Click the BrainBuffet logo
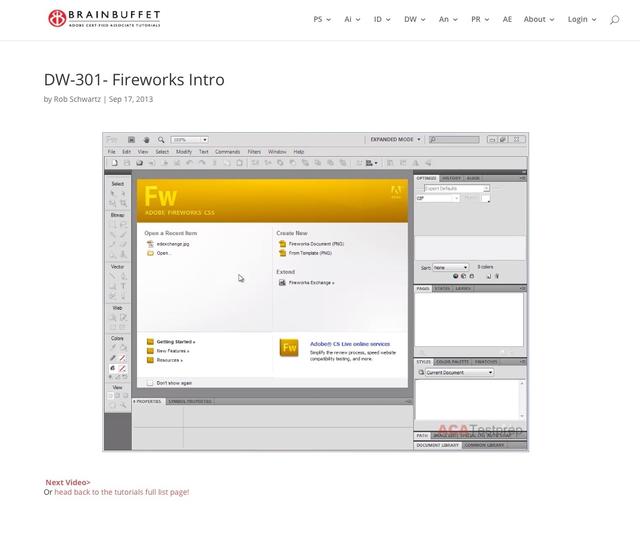 [104, 18]
